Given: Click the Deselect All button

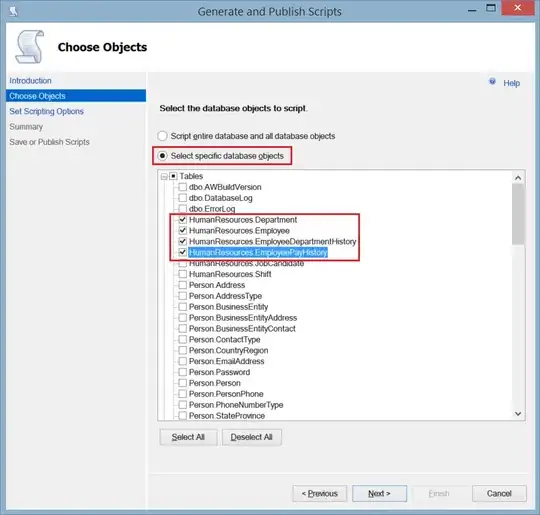Looking at the screenshot, I should click(252, 437).
